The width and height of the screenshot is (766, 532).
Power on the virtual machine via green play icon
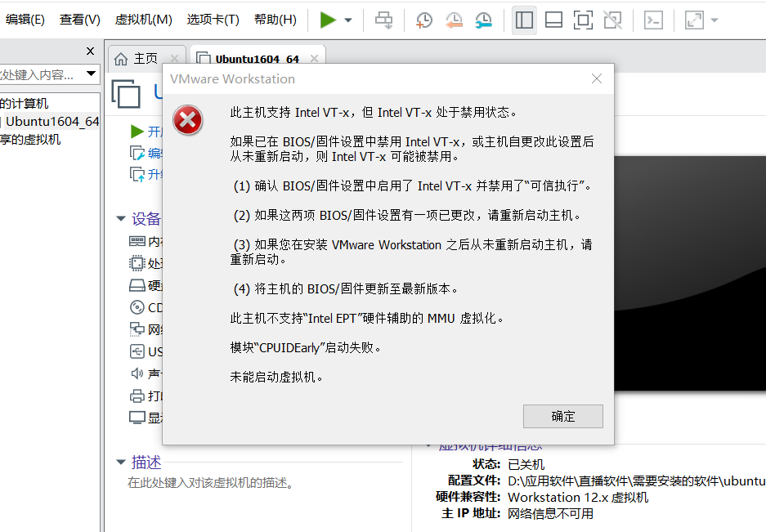click(325, 20)
